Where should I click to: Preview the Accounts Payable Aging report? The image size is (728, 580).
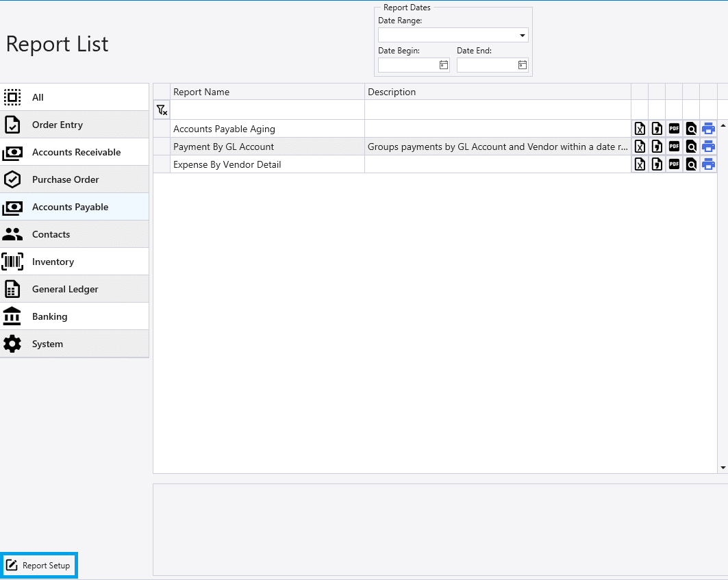click(x=691, y=129)
